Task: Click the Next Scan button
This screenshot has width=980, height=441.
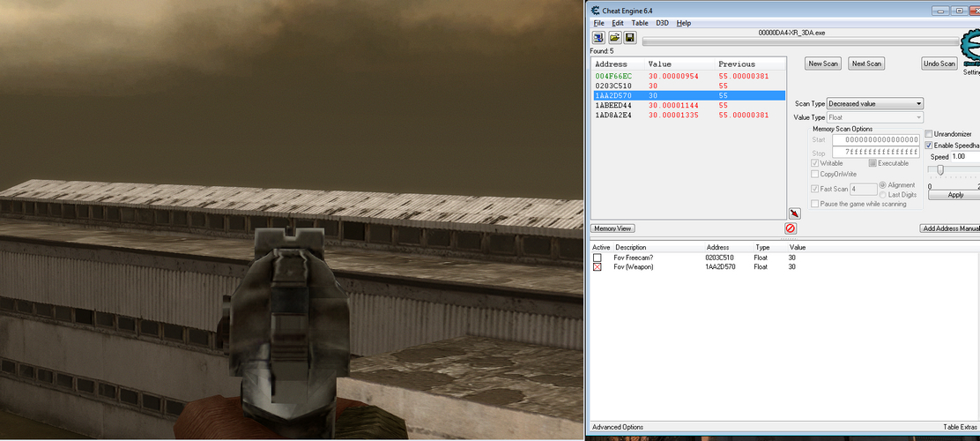Action: pos(865,64)
